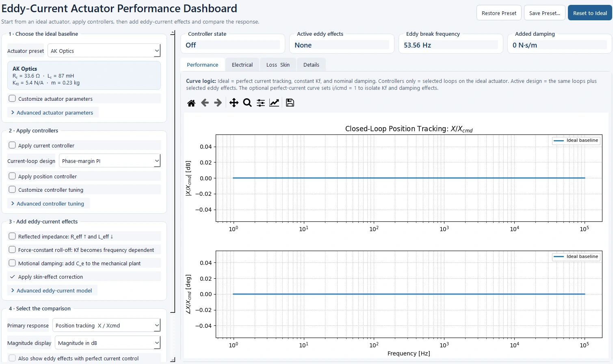Click the Restore Preset button
Screen dimensions: 613x364
(x=499, y=13)
